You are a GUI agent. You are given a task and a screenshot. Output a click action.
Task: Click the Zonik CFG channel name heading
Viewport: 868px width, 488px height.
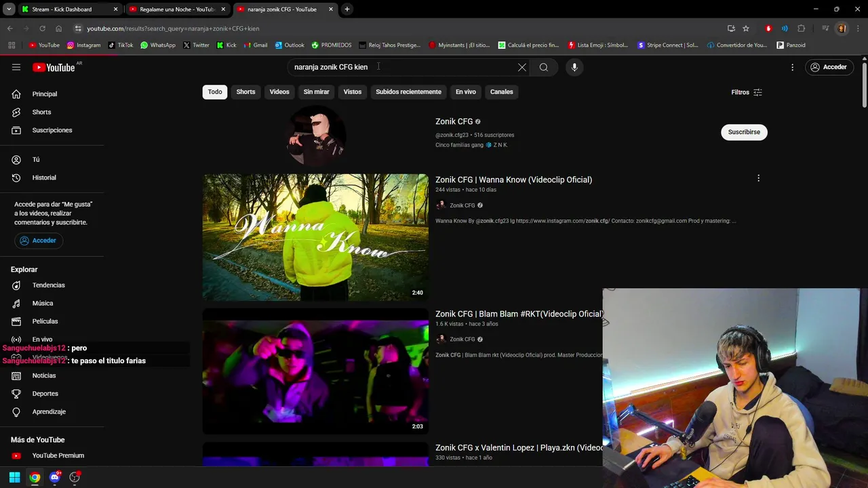(454, 121)
